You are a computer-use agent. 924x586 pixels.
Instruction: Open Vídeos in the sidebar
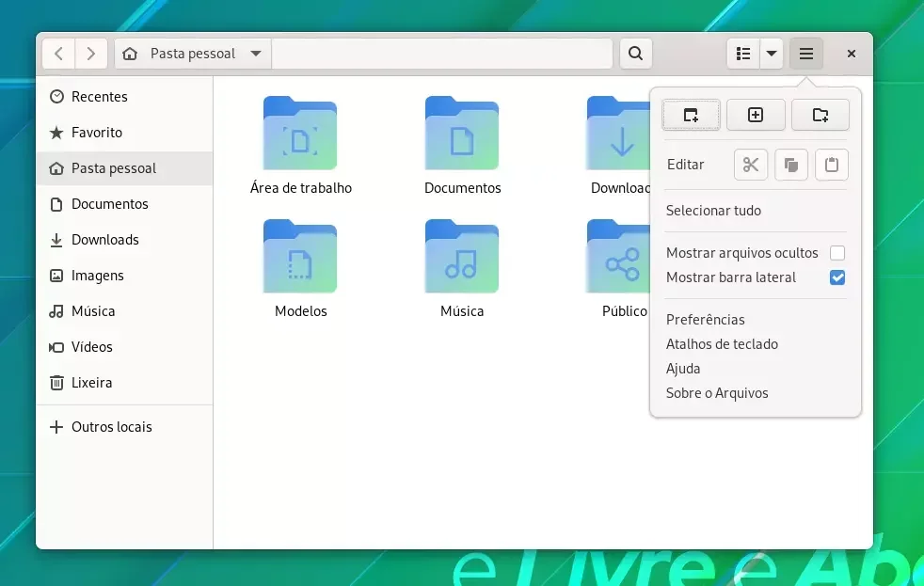pyautogui.click(x=124, y=347)
